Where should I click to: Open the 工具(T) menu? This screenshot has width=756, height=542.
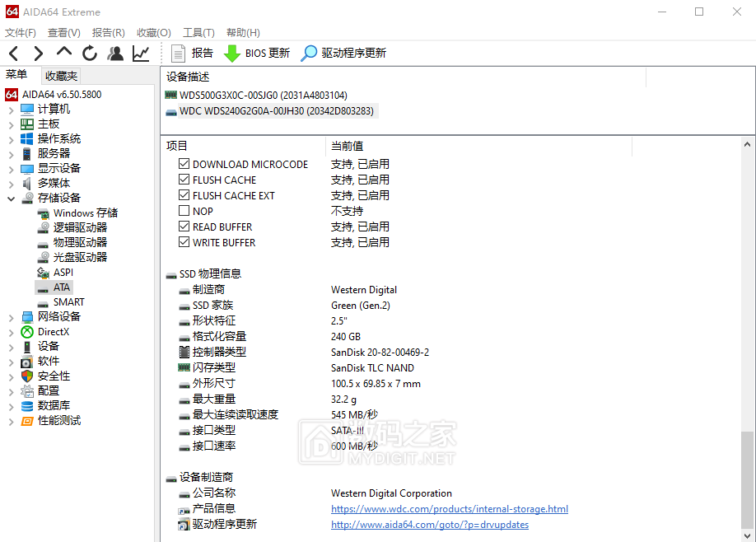(x=198, y=32)
